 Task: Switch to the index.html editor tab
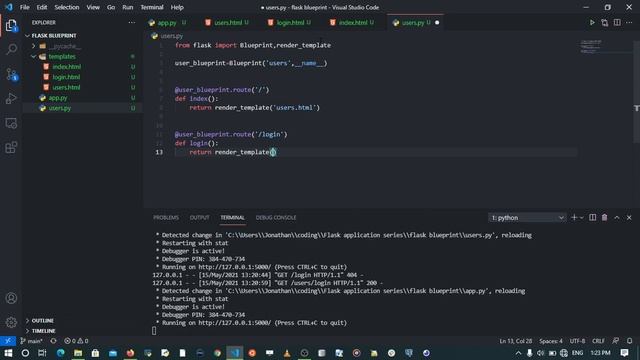353,22
